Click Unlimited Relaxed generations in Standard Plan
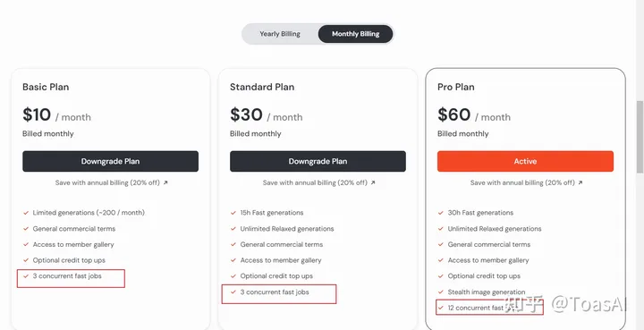Screen dimensions: 644x330 click(x=287, y=229)
